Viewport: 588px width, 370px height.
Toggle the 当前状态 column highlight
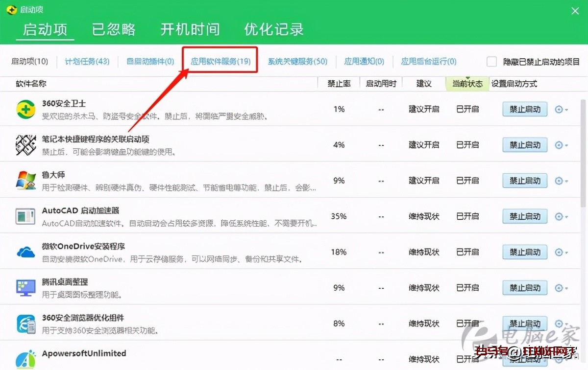466,84
